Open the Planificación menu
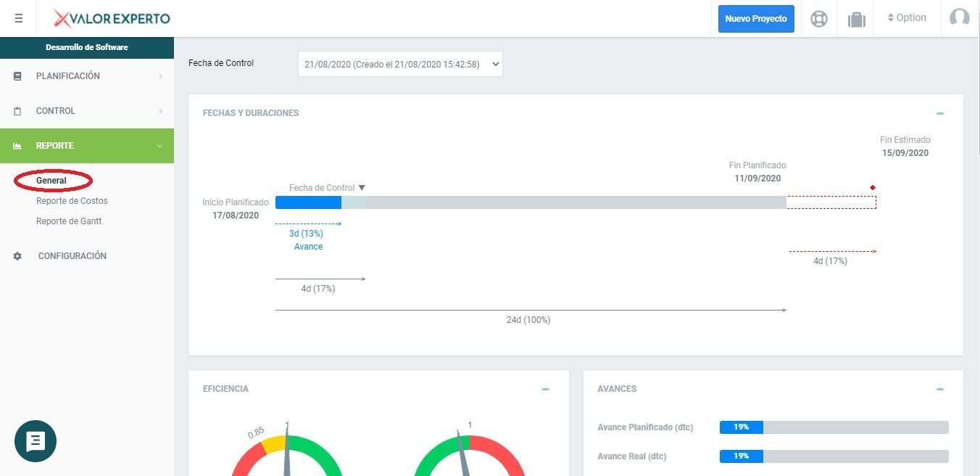This screenshot has width=980, height=476. click(87, 76)
